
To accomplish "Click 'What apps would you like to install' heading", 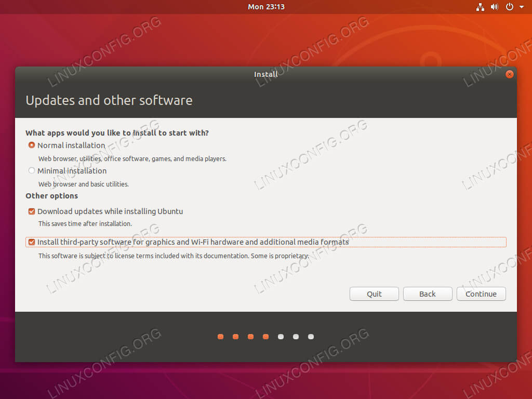I will click(117, 133).
